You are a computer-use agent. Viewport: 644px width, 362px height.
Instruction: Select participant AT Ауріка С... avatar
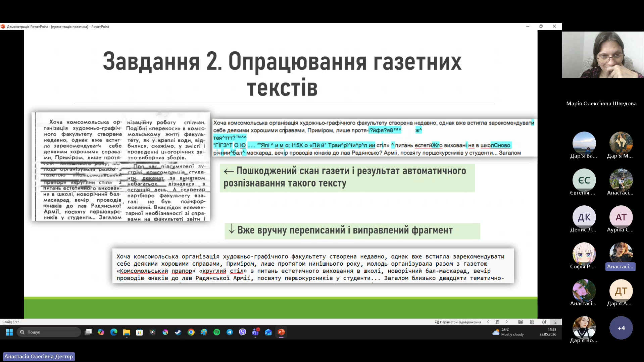coord(621,217)
